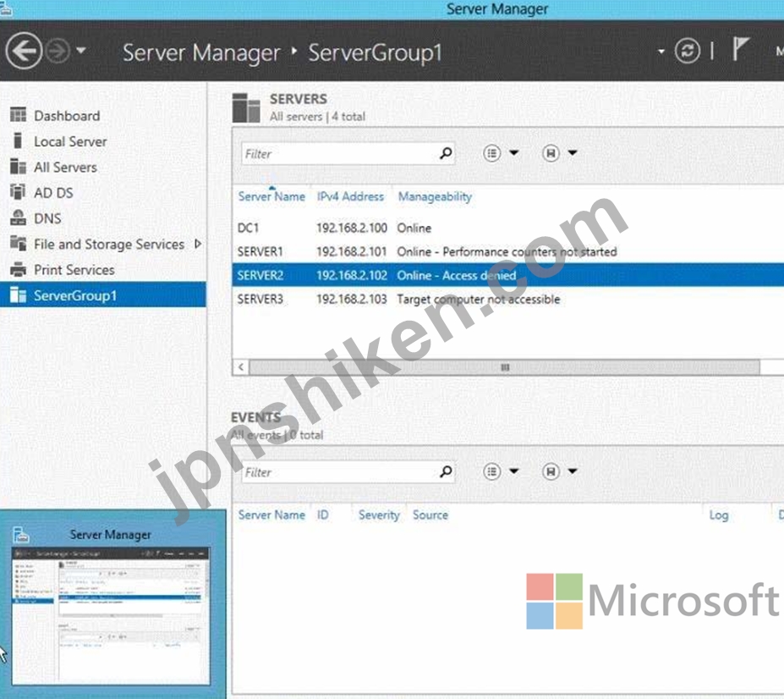Click the Server Manager taskbar preview thumbnail
The height and width of the screenshot is (699, 784).
coord(111,616)
